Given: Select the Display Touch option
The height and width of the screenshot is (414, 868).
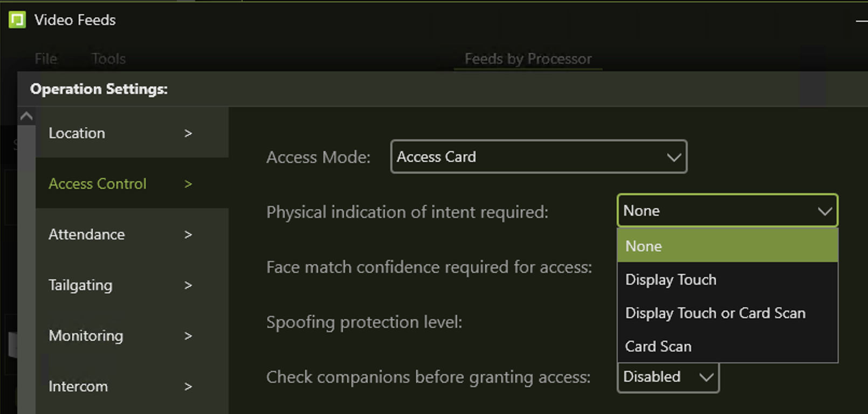Looking at the screenshot, I should point(727,280).
